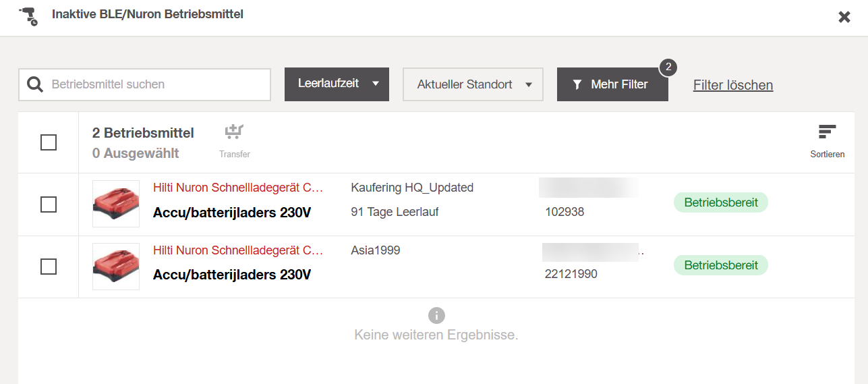Click the magnifier search icon
The height and width of the screenshot is (384, 868).
point(35,84)
